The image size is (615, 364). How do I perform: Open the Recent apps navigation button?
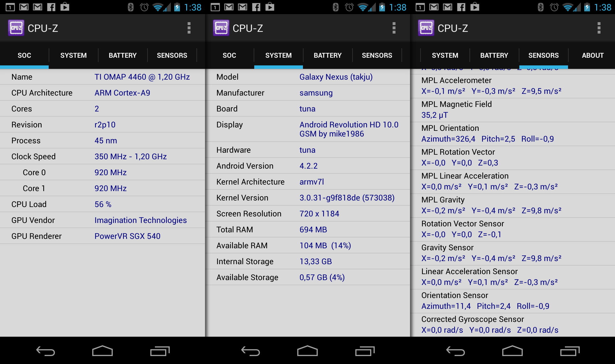[x=159, y=351]
